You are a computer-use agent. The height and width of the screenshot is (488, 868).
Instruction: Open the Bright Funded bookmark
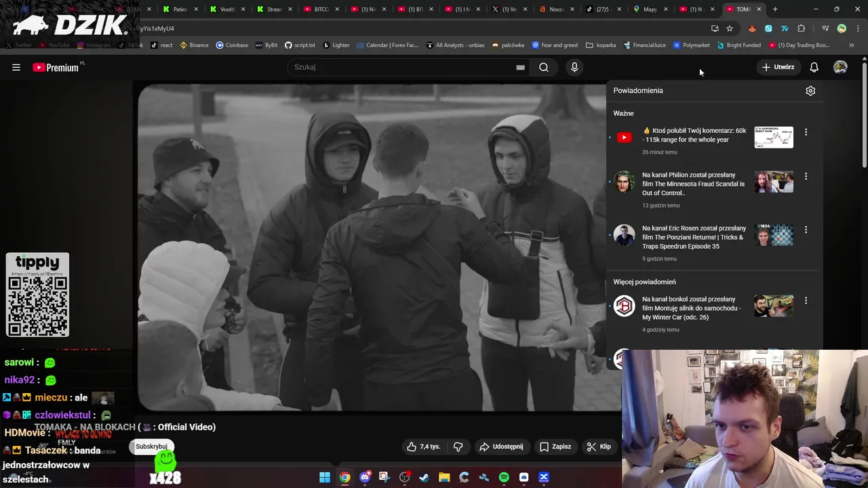pyautogui.click(x=738, y=45)
